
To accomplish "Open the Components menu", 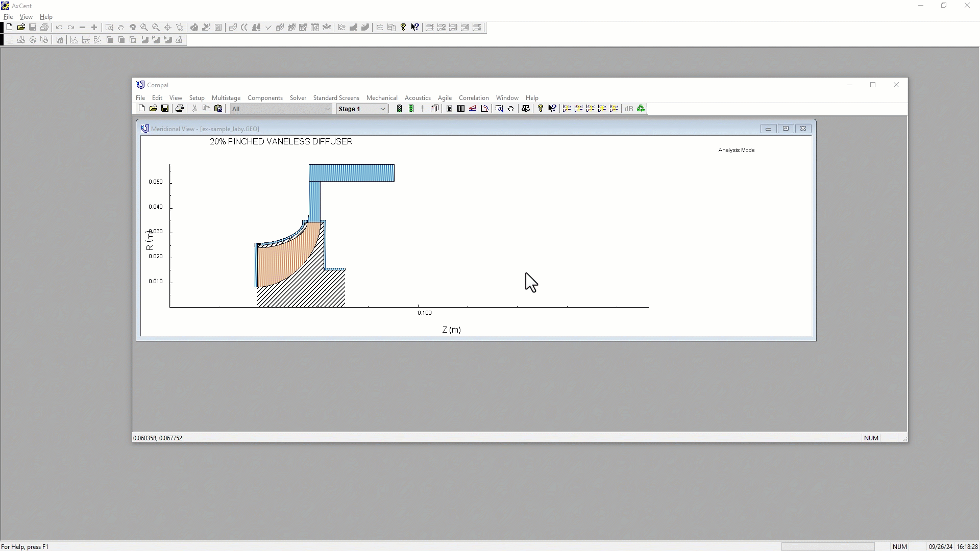I will (265, 98).
